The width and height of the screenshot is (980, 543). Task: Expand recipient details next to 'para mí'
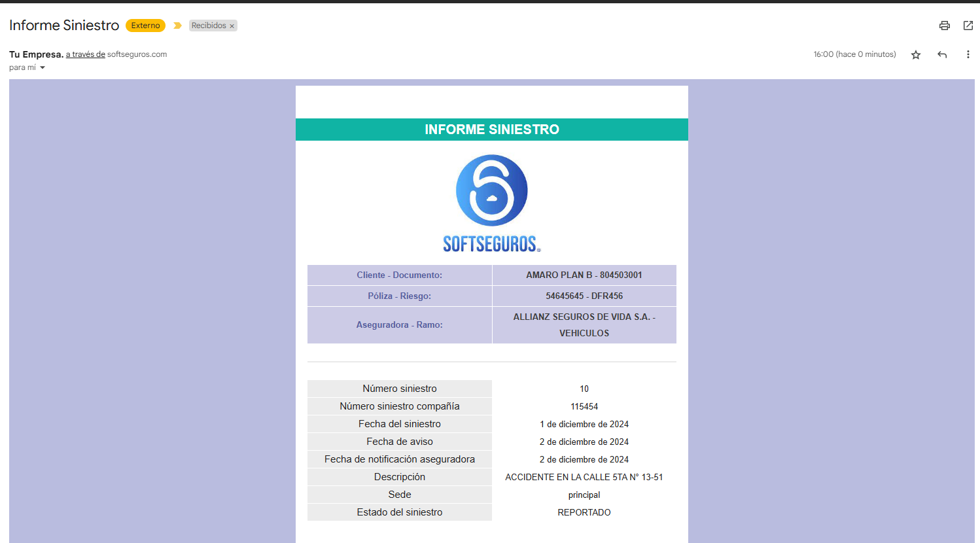43,67
